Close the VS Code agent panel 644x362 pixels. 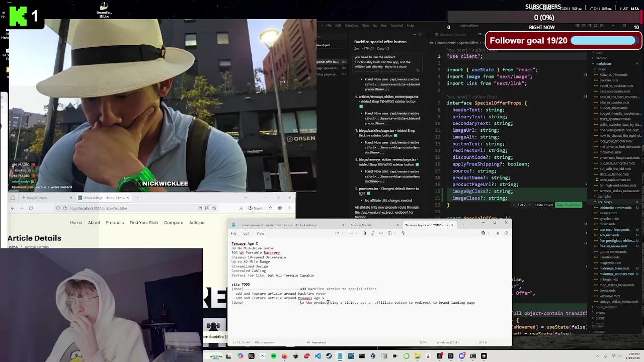[420, 35]
